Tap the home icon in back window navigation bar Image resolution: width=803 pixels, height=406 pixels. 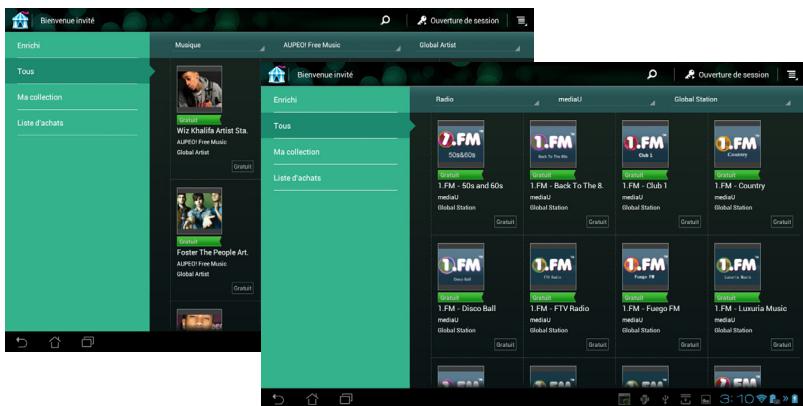(x=55, y=342)
